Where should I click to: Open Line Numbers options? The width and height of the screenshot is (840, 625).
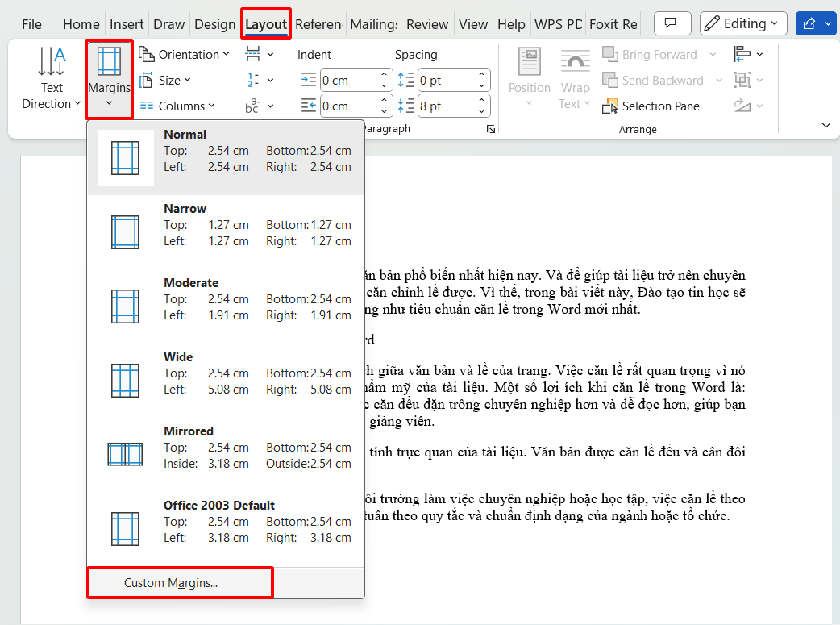point(260,81)
